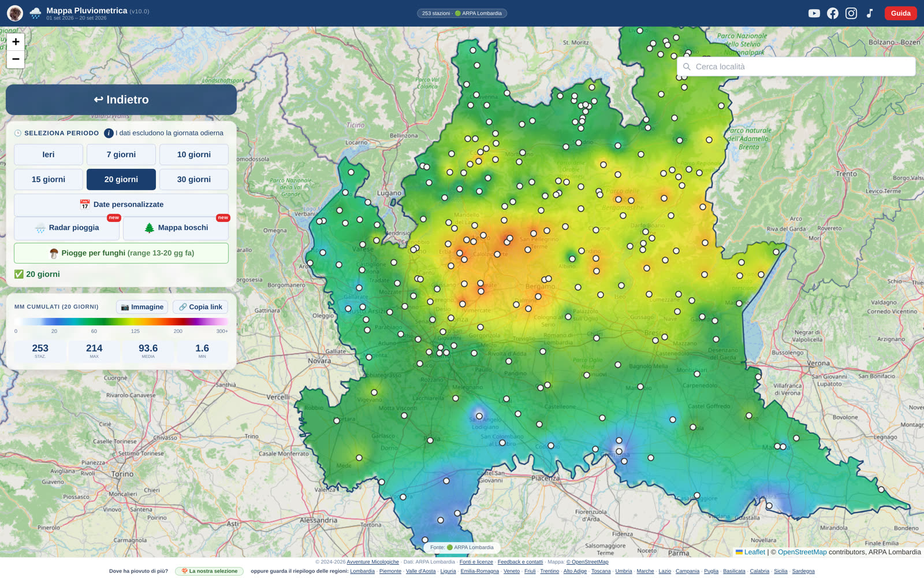Select the 30 giorni period
The width and height of the screenshot is (924, 578).
coord(194,179)
